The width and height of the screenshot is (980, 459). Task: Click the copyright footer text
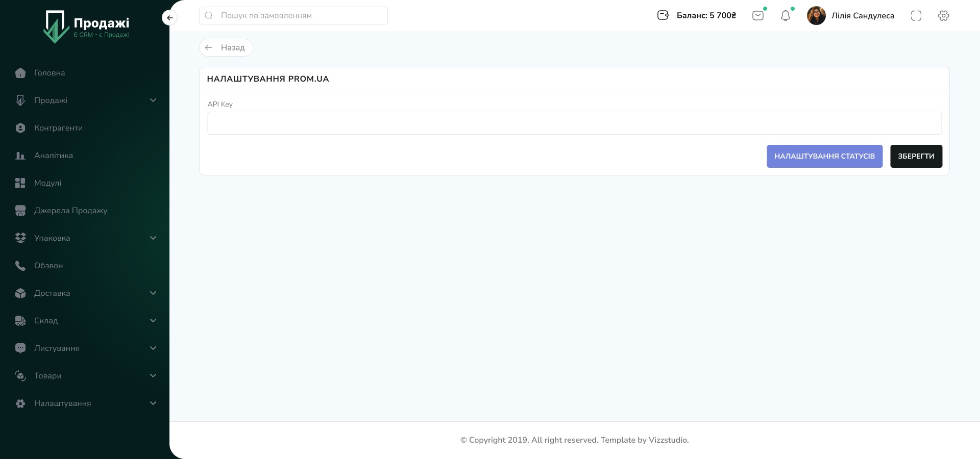[574, 440]
